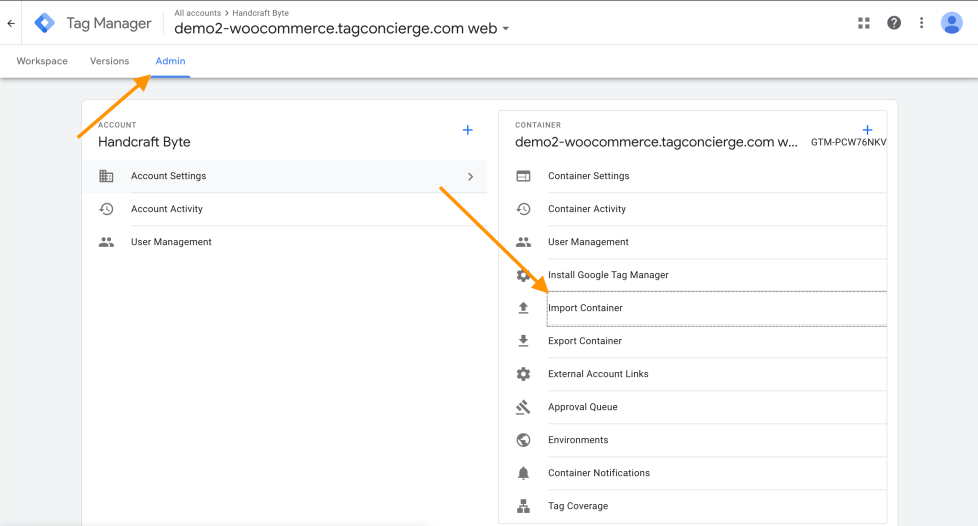The image size is (978, 526).
Task: Click the back arrow icon
Action: coord(11,23)
